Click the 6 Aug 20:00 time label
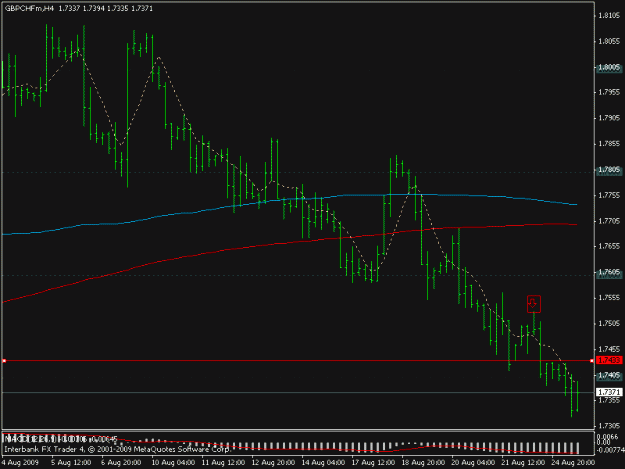This screenshot has width=625, height=469. coord(121,462)
